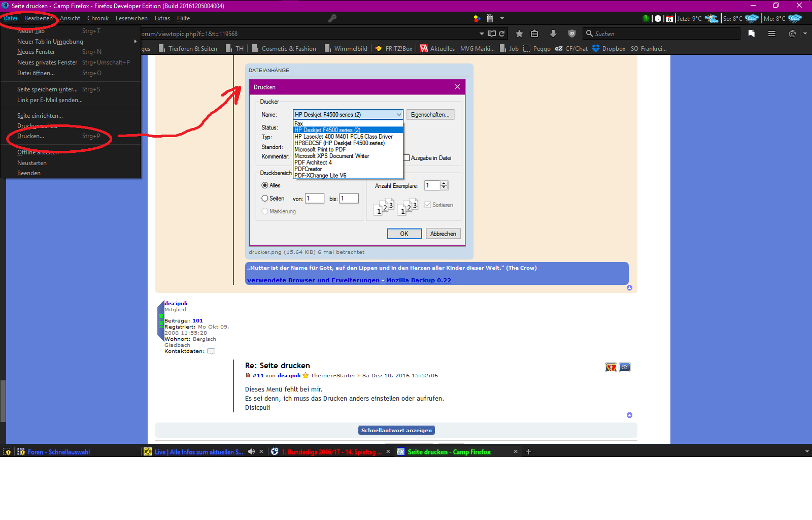
Task: Open the TH bookmark folder
Action: point(235,49)
